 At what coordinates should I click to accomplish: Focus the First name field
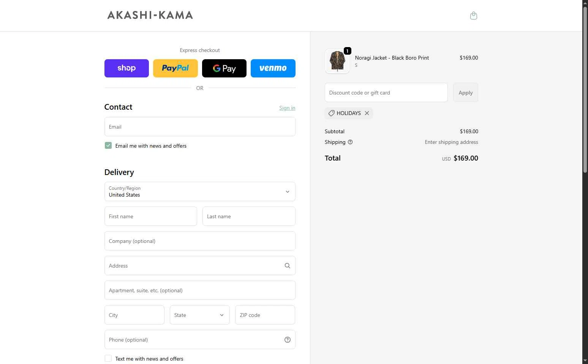(150, 216)
